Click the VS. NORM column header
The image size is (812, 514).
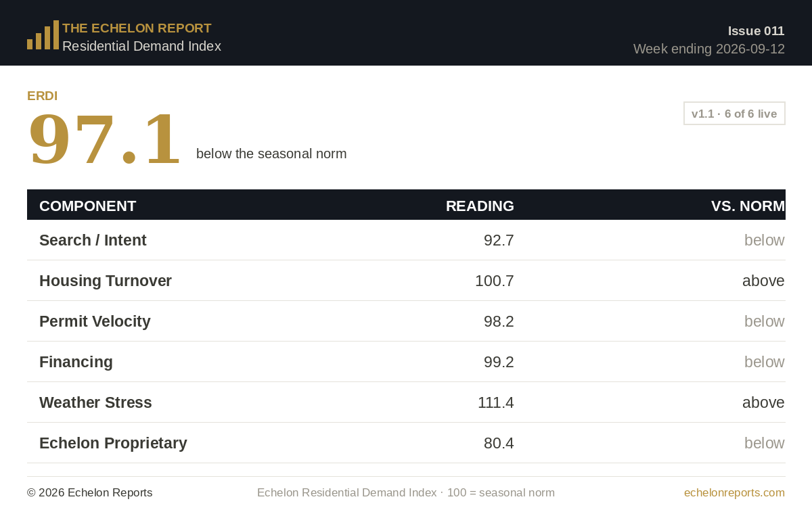[748, 206]
